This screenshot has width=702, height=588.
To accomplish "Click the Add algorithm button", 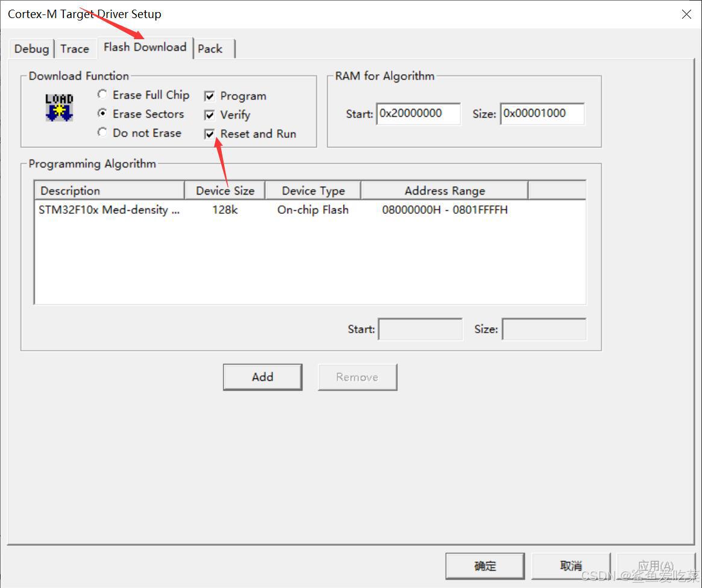I will point(262,377).
